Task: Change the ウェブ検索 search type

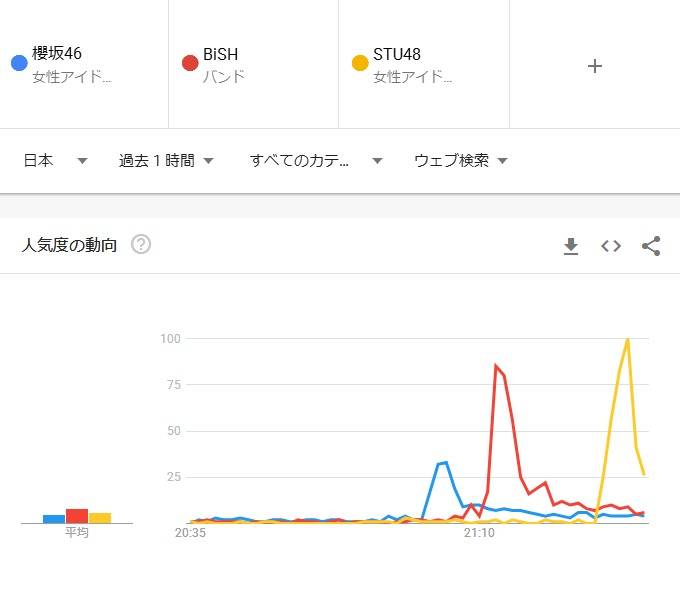Action: click(x=461, y=161)
